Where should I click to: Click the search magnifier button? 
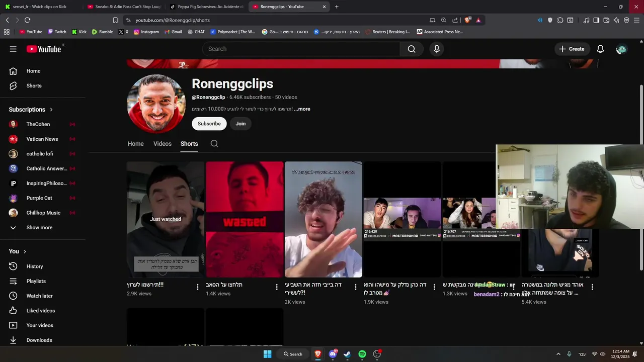tap(412, 49)
